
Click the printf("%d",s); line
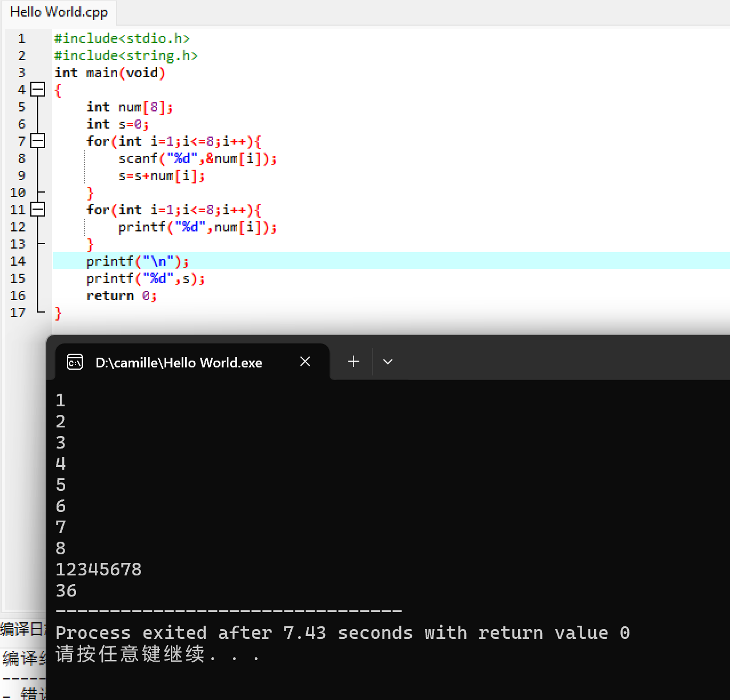146,278
